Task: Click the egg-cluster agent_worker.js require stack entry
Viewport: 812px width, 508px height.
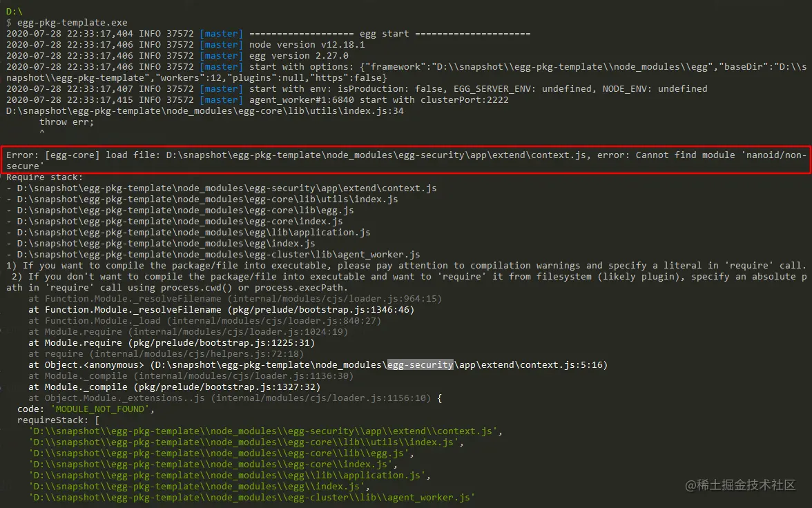Action: coord(213,254)
